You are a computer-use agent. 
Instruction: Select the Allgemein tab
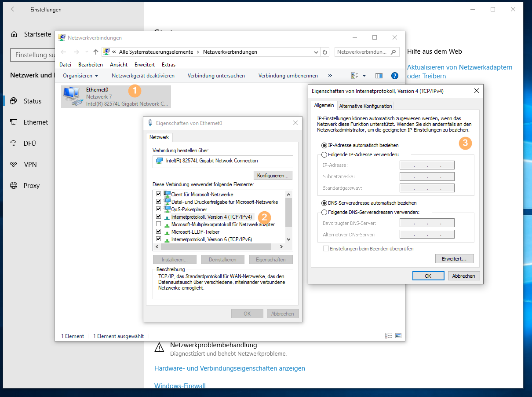point(324,106)
